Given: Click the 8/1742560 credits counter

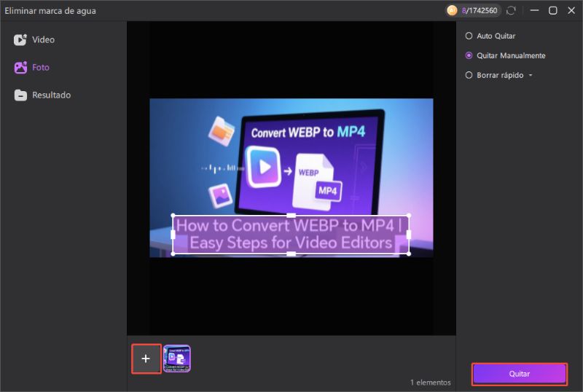Looking at the screenshot, I should (x=480, y=11).
